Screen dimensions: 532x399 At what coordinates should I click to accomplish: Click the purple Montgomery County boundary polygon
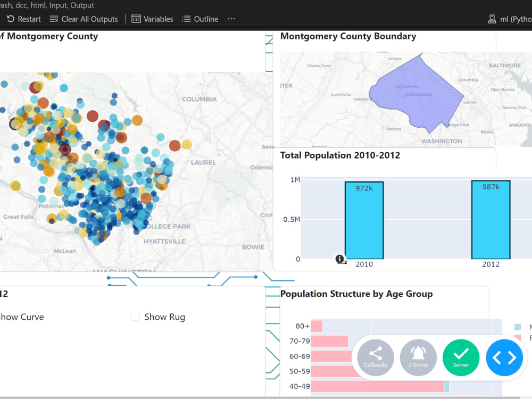[x=417, y=93]
